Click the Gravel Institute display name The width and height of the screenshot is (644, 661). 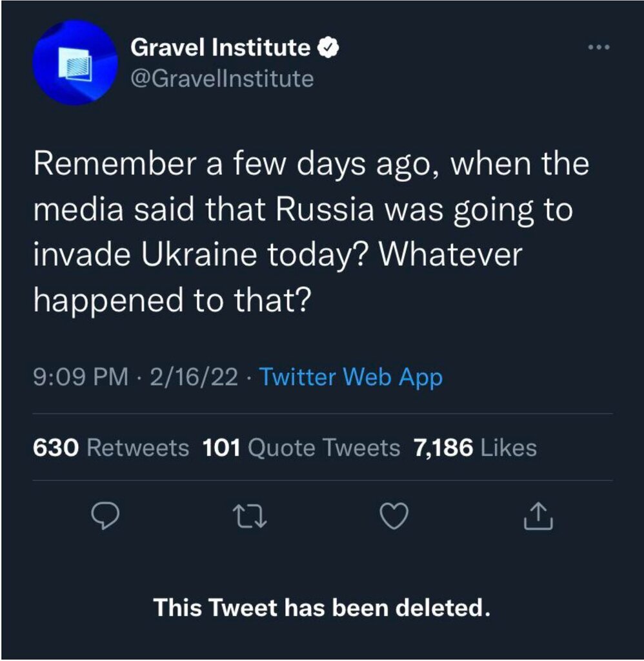(x=221, y=47)
